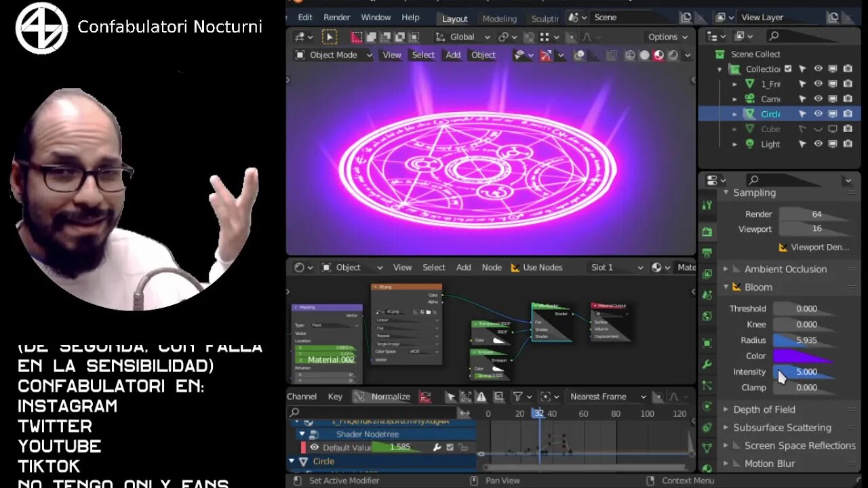
Task: Switch viewport to wireframe shading
Action: [x=630, y=56]
